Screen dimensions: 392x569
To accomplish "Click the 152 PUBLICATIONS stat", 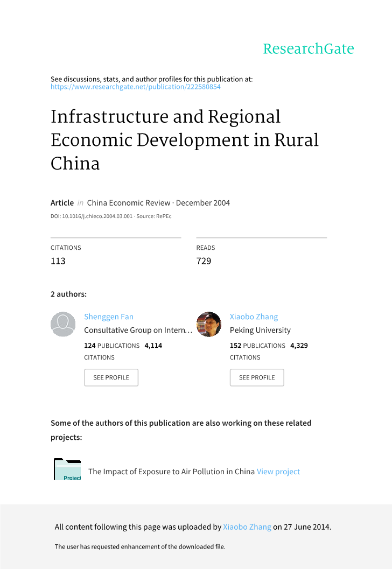I will point(257,346).
